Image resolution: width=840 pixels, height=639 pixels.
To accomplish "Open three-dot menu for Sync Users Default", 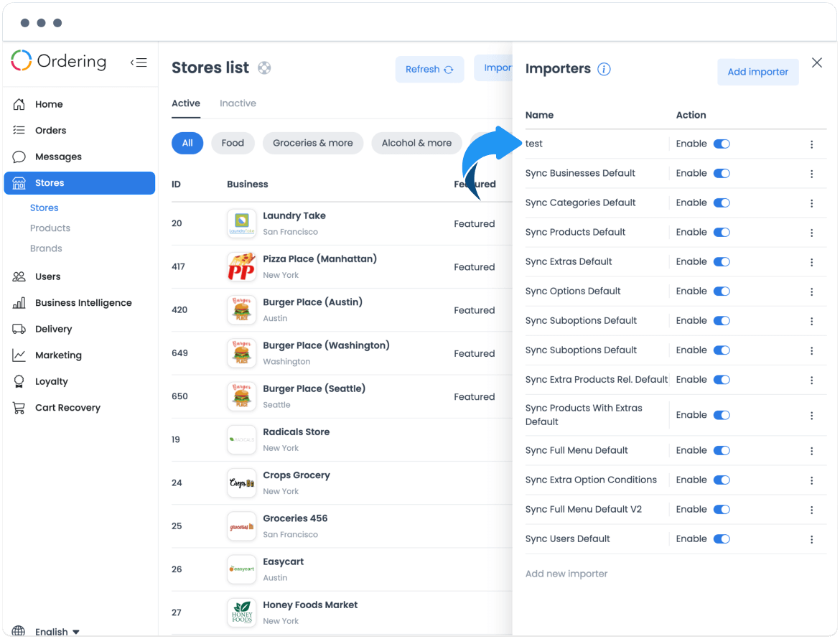I will (811, 539).
